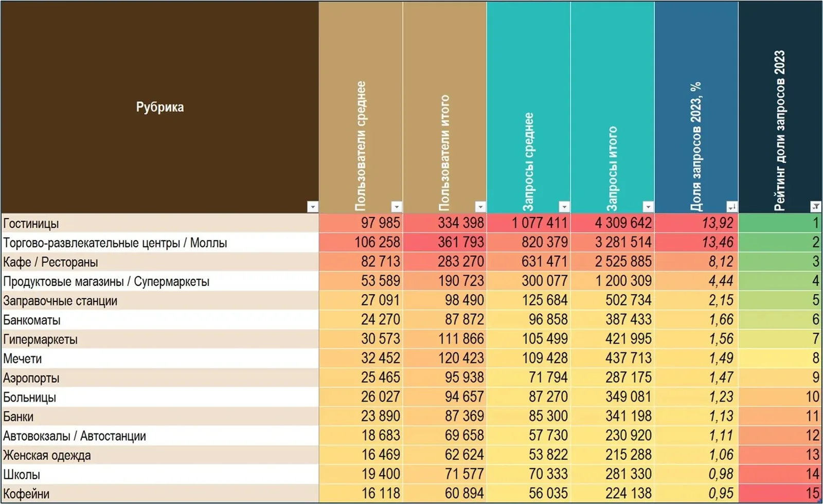Click the value 2 525 885 for Кафе / Рестораны
823x504 pixels.
coord(612,262)
